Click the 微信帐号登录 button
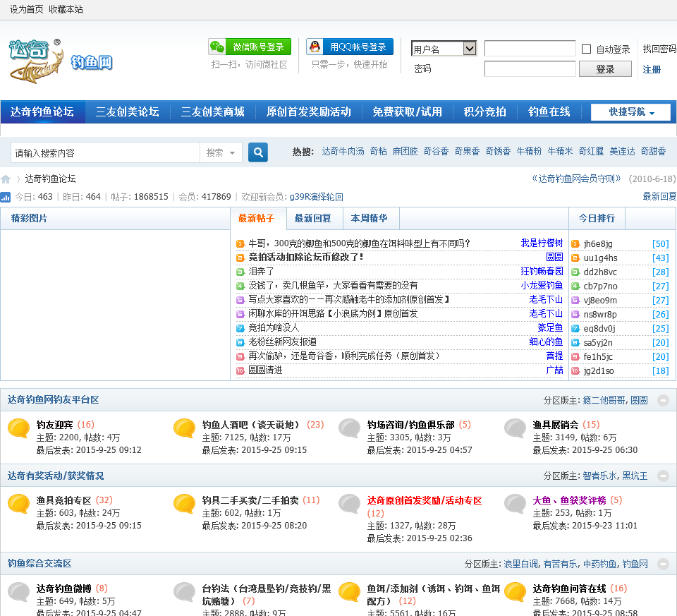The image size is (677, 616). tap(250, 47)
